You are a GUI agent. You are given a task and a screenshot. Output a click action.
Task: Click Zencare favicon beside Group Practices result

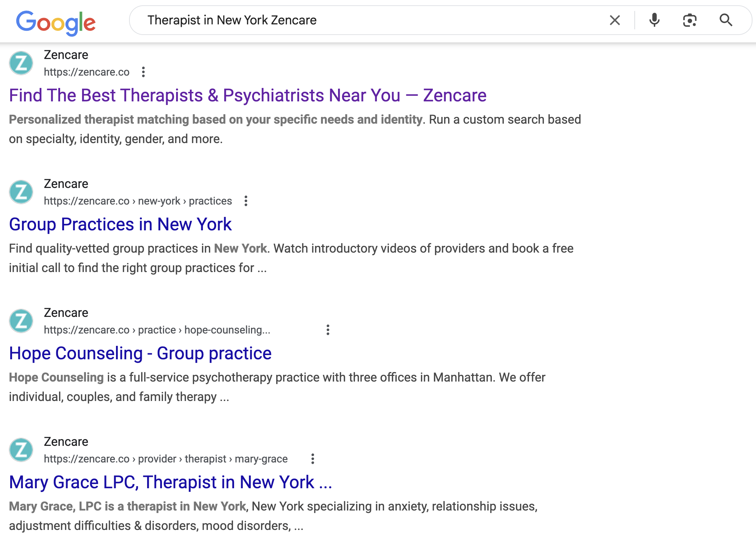click(21, 192)
